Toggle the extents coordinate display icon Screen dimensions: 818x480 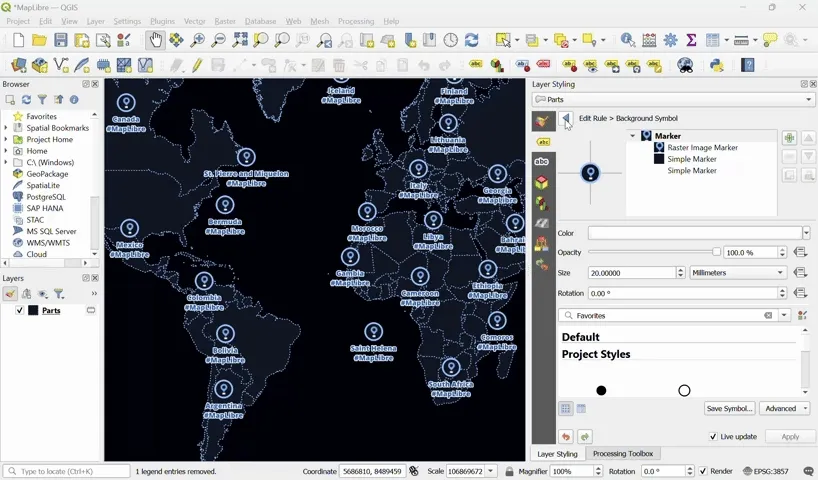pyautogui.click(x=414, y=471)
